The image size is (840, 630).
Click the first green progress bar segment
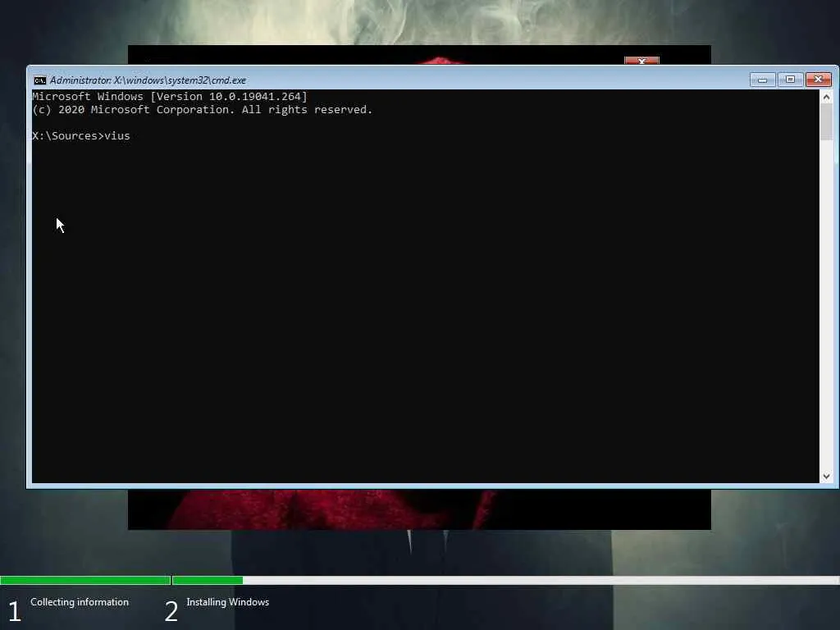pyautogui.click(x=85, y=580)
